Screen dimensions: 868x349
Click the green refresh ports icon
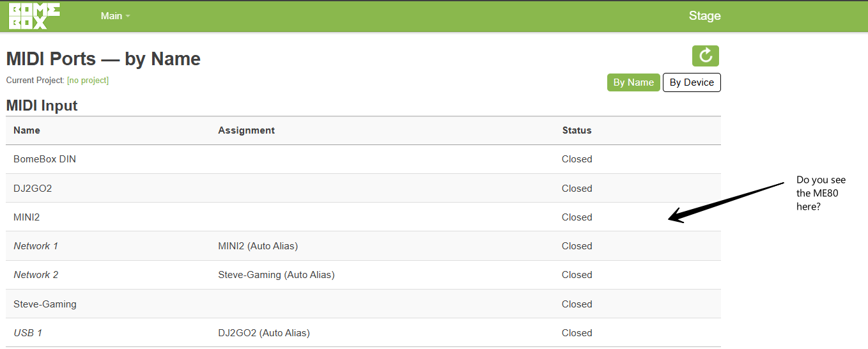click(x=706, y=56)
